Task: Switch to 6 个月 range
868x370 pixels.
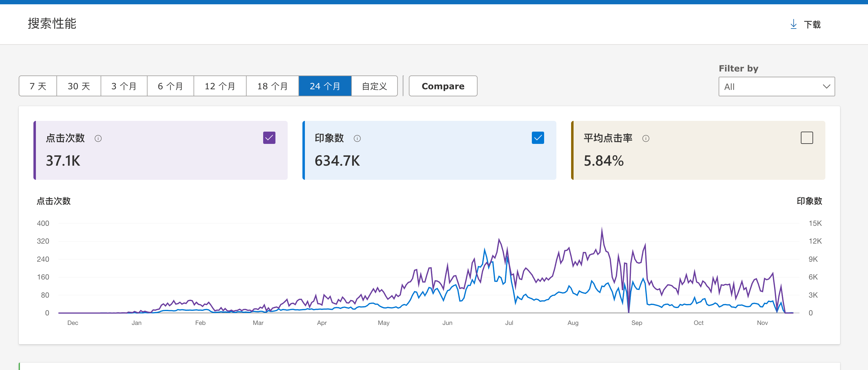Action: coord(170,86)
